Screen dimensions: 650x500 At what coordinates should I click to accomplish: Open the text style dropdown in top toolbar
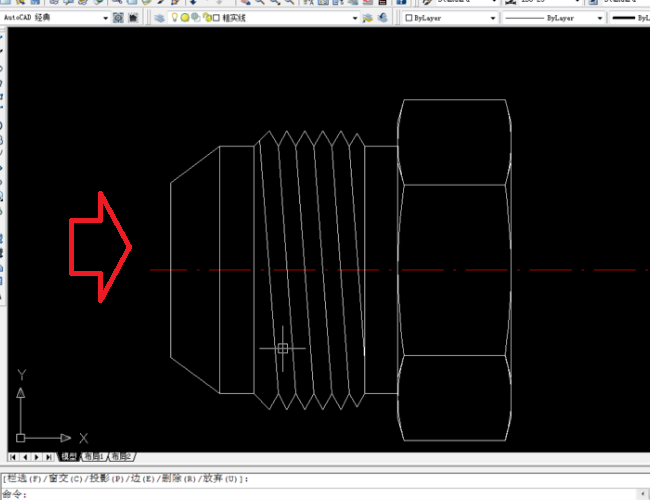[495, 2]
